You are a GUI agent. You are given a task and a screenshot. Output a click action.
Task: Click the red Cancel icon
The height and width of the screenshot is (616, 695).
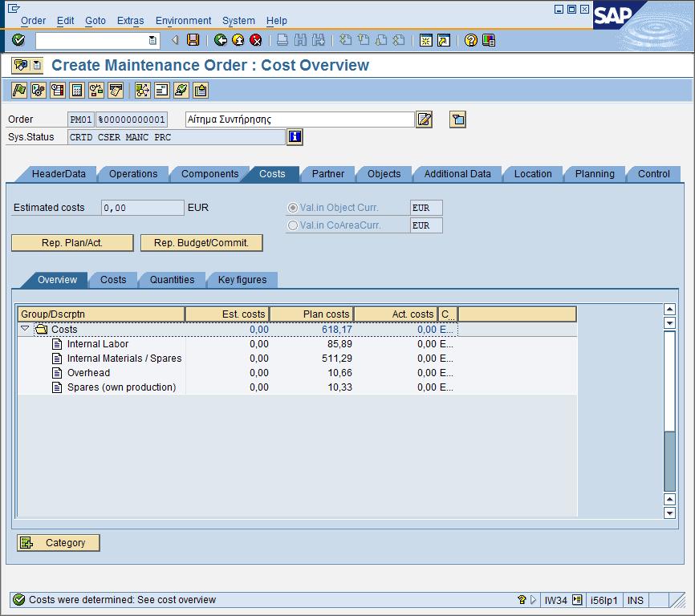256,40
